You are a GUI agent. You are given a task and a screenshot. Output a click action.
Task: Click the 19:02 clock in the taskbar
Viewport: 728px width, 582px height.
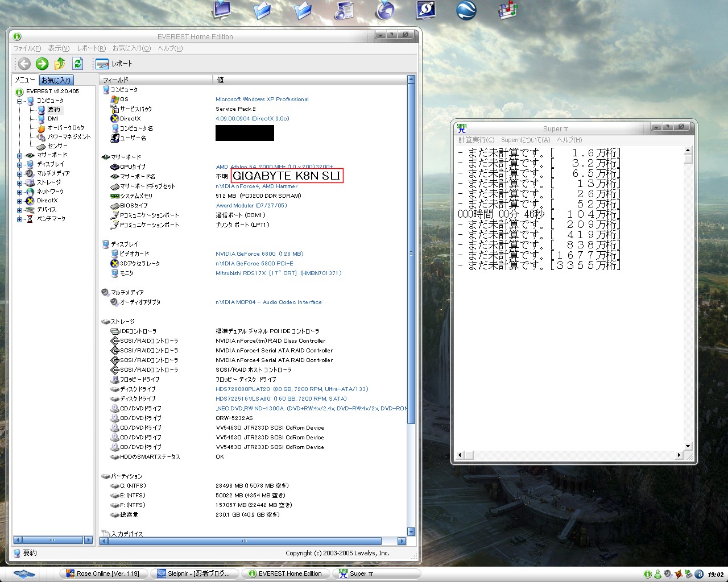coord(715,575)
